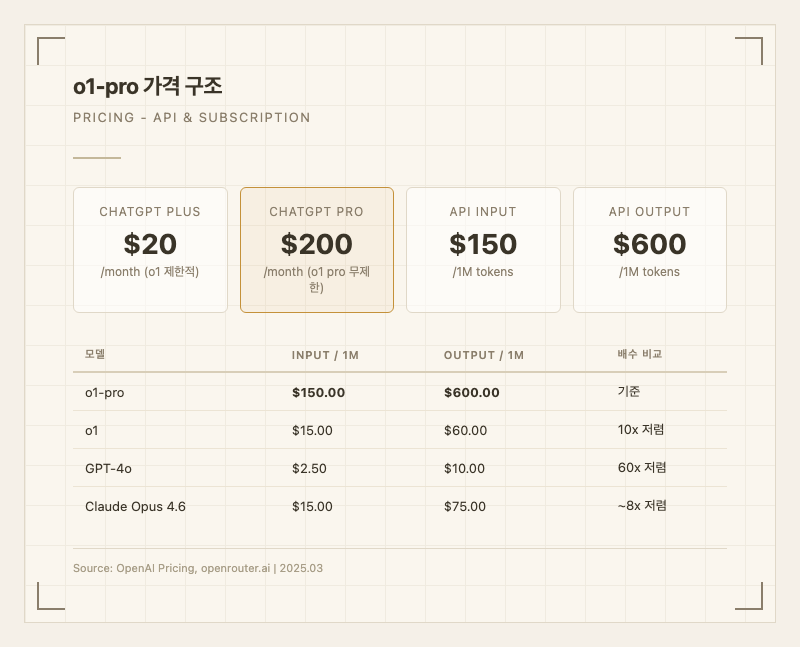800x647 pixels.
Task: Click the ChatGPT Plus $20 pricing card
Action: [x=150, y=249]
